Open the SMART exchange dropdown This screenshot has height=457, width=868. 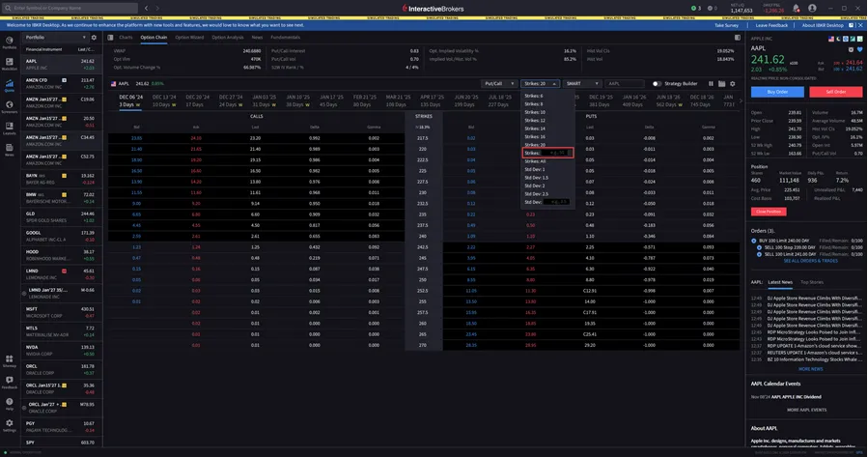point(582,84)
